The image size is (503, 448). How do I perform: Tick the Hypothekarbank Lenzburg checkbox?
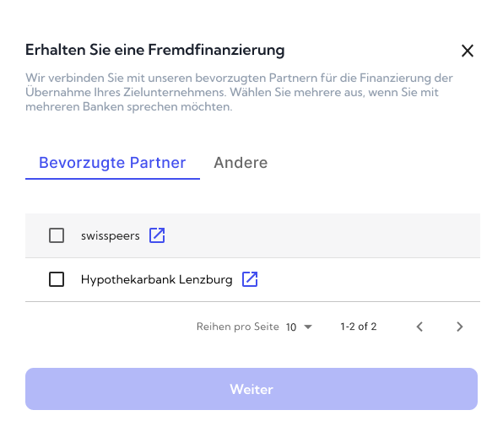tap(57, 279)
